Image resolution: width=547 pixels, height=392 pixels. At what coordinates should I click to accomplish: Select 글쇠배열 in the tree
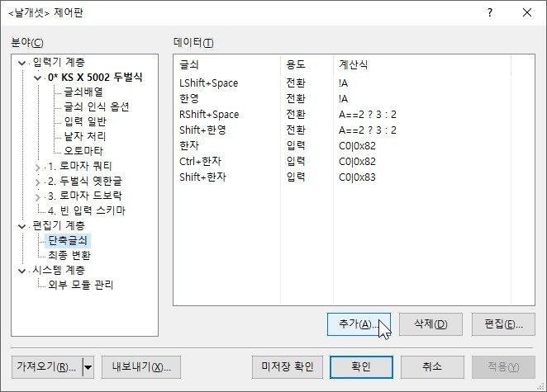click(83, 92)
